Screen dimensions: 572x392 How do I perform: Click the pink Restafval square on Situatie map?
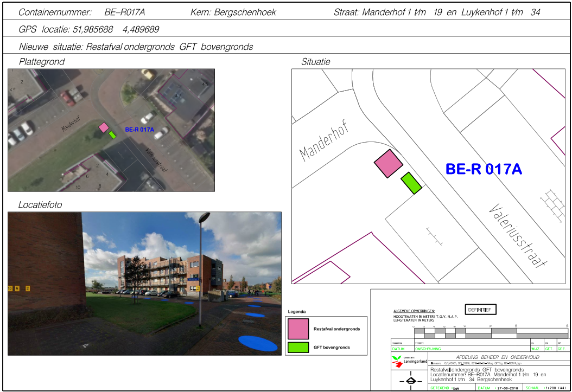pos(389,163)
